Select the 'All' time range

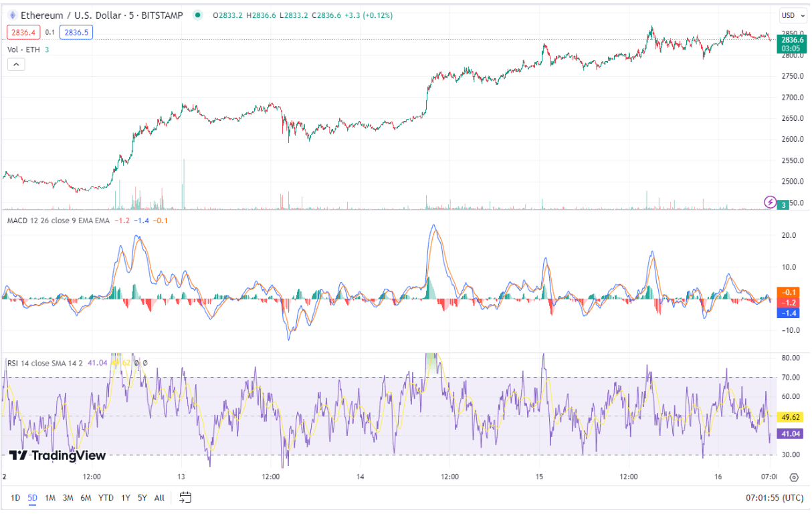tap(160, 497)
